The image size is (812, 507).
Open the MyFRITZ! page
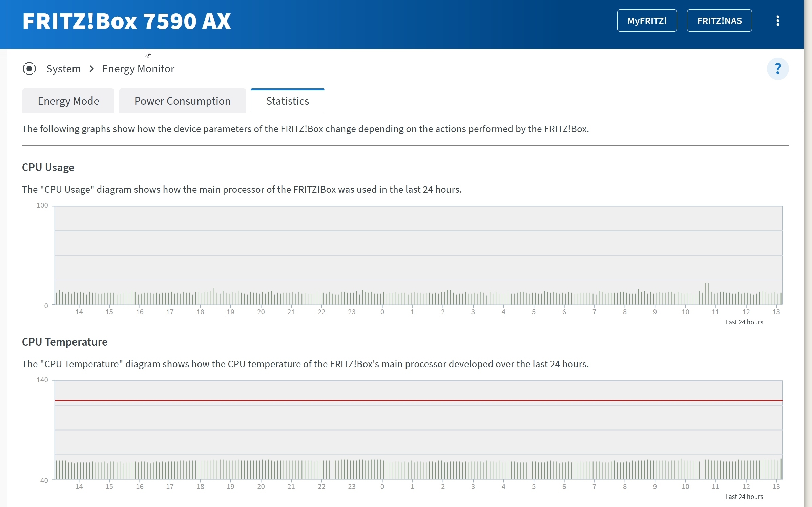tap(647, 21)
